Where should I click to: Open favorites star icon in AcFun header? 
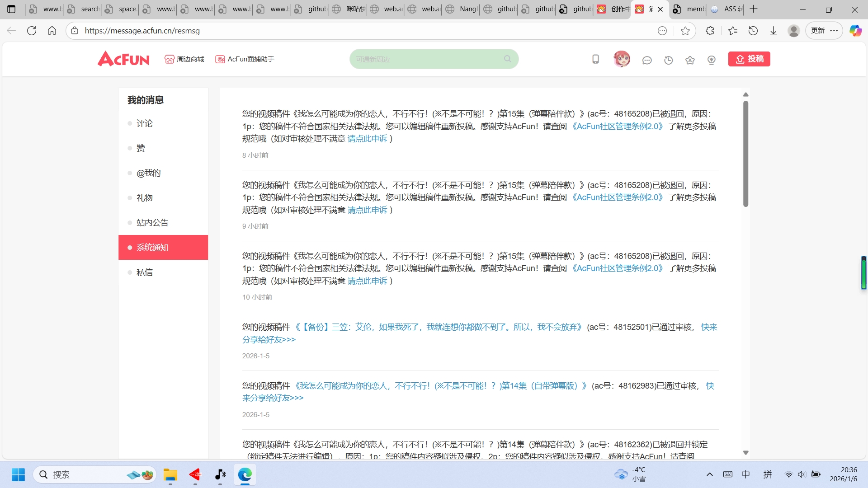690,60
